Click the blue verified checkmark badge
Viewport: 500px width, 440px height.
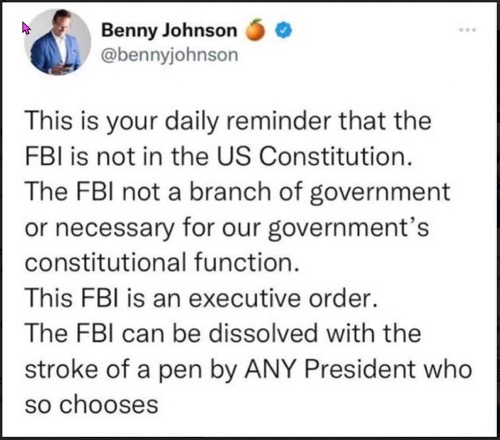pyautogui.click(x=283, y=30)
